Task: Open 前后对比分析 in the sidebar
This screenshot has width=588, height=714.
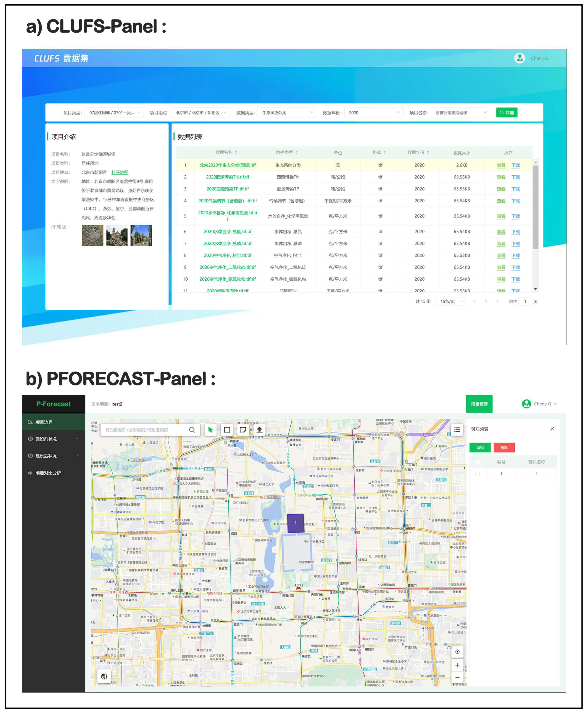Action: pyautogui.click(x=48, y=473)
